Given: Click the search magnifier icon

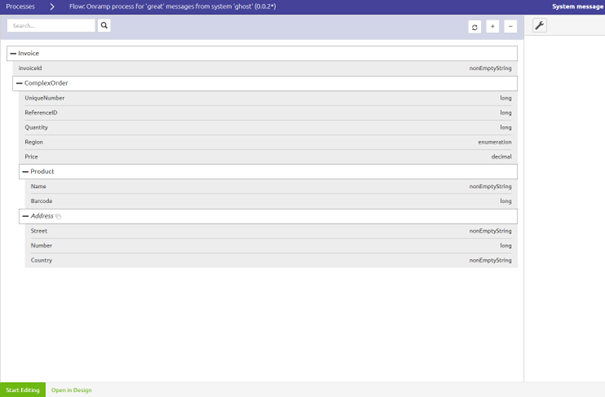Looking at the screenshot, I should 104,25.
